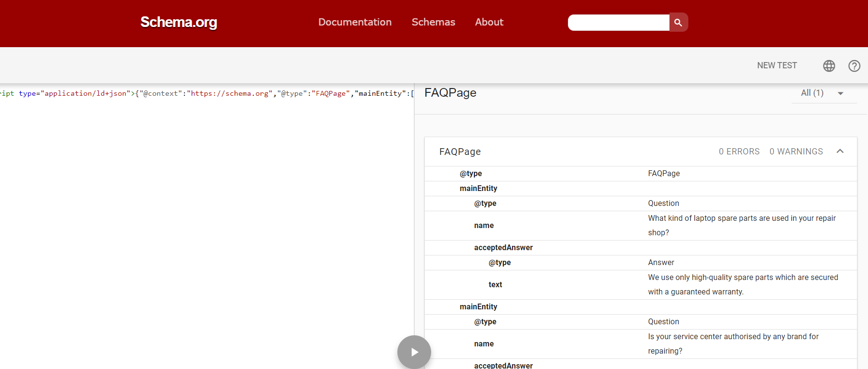Click the FAQPage card title
The image size is (868, 369).
[460, 152]
